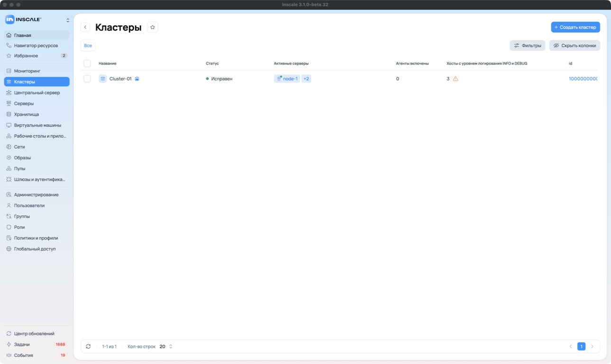Open Роли section in the sidebar
The height and width of the screenshot is (364, 611).
pyautogui.click(x=37, y=227)
